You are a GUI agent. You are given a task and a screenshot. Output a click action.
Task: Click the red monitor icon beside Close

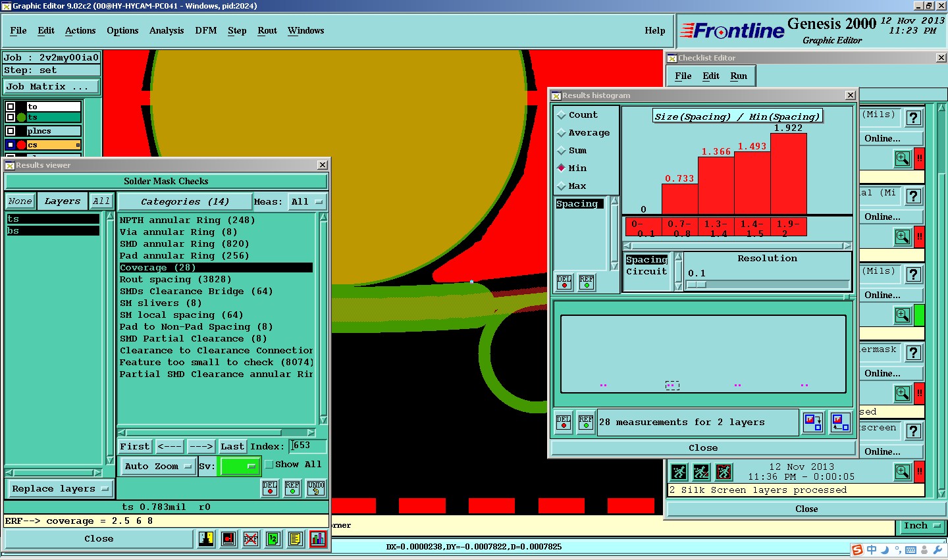[x=228, y=539]
